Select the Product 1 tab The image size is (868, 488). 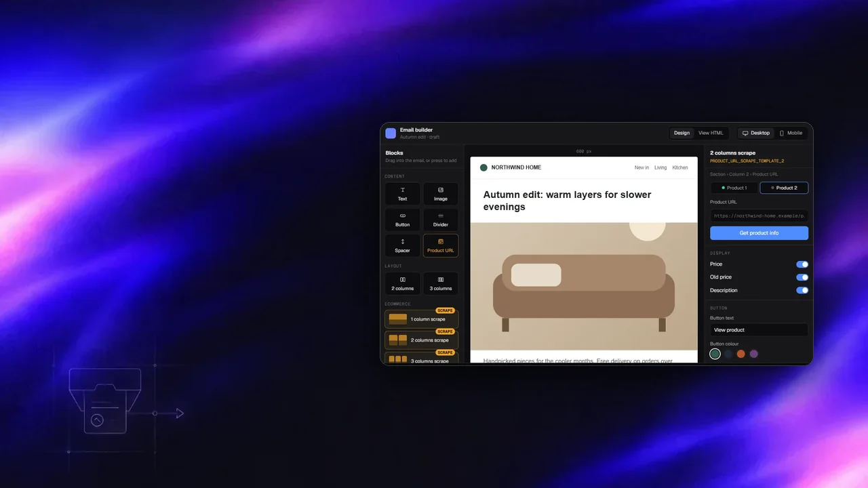tap(734, 188)
